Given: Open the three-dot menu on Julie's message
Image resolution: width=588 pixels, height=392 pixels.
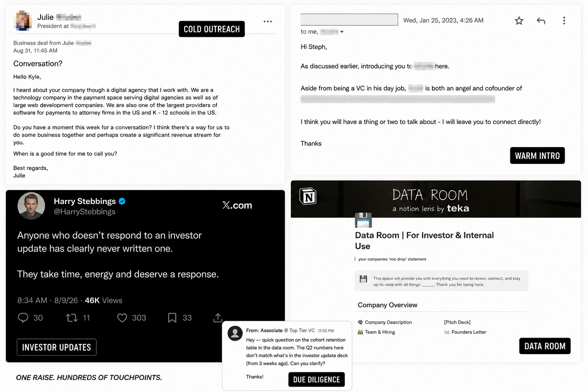Looking at the screenshot, I should pyautogui.click(x=268, y=21).
